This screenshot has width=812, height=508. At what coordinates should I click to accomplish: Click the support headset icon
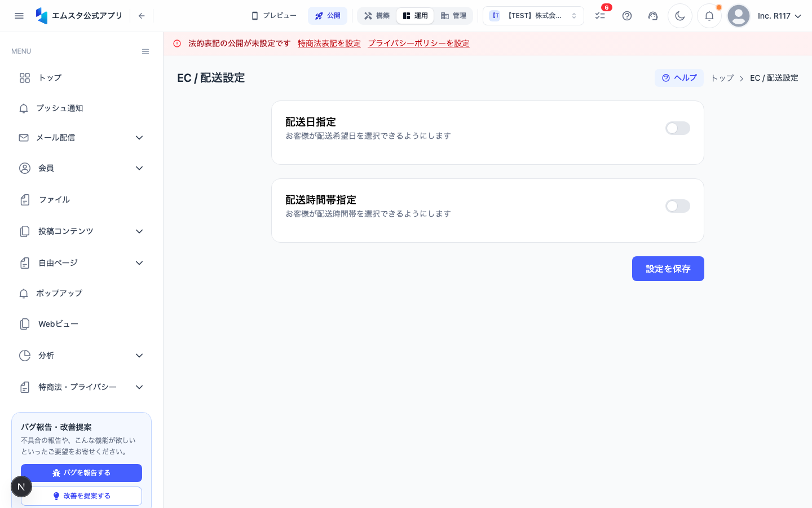point(653,16)
